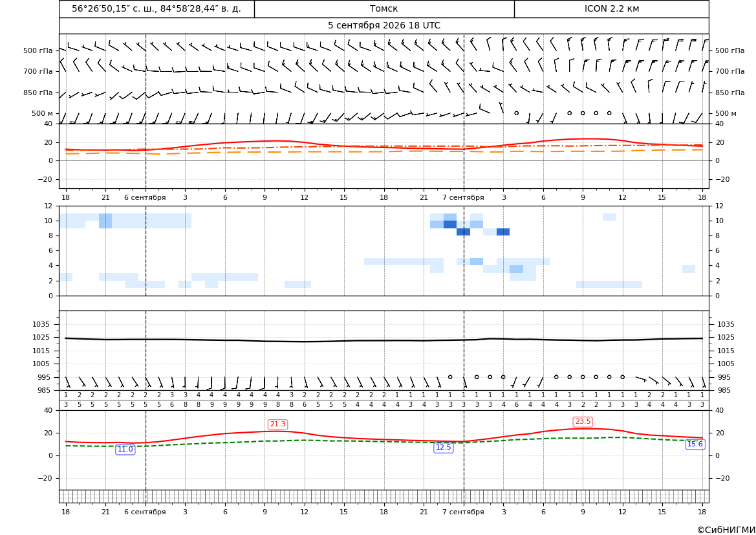756x535 pixels.
Task: Click the lower 7 сентября axis label
Action: [463, 512]
